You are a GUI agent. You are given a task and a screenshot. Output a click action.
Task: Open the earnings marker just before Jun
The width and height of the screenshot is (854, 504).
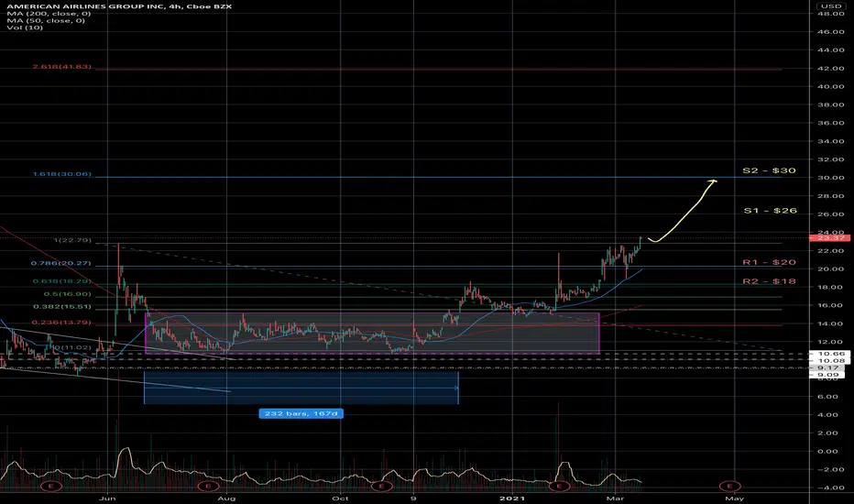[x=51, y=485]
